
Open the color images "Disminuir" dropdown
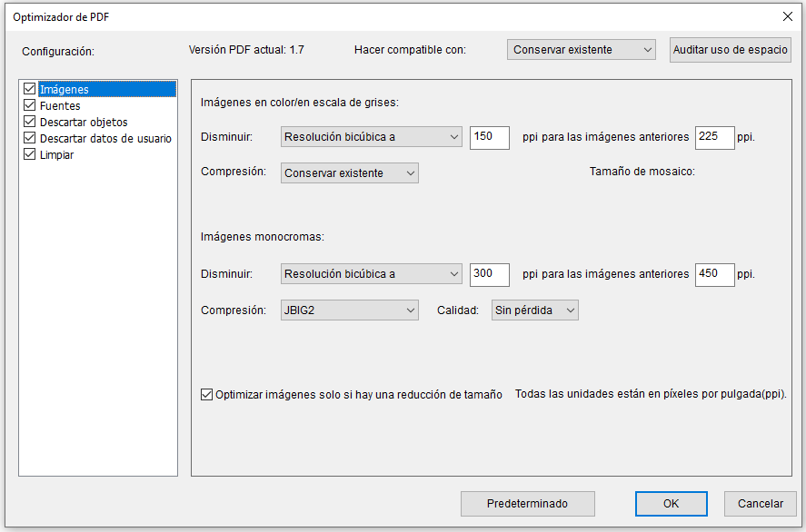coord(371,137)
